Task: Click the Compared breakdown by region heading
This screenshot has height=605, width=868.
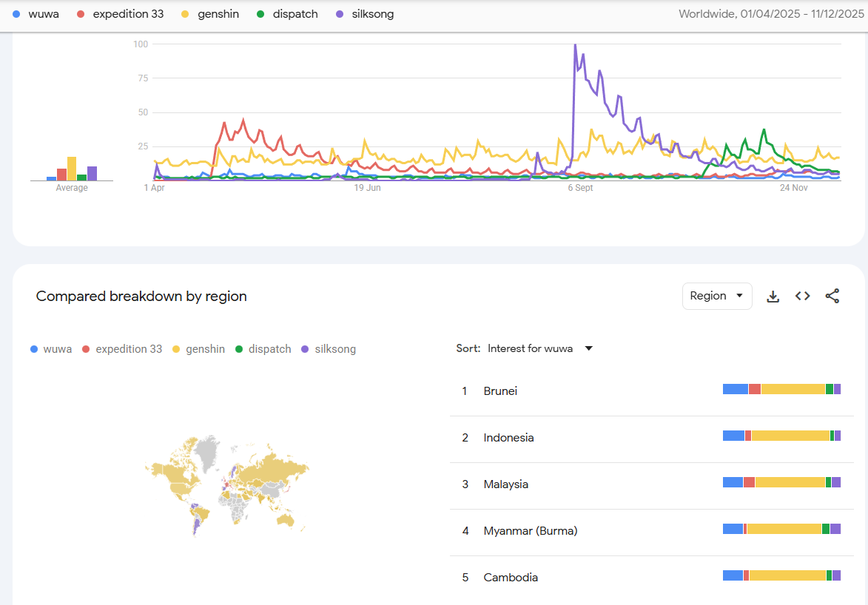Action: [141, 296]
